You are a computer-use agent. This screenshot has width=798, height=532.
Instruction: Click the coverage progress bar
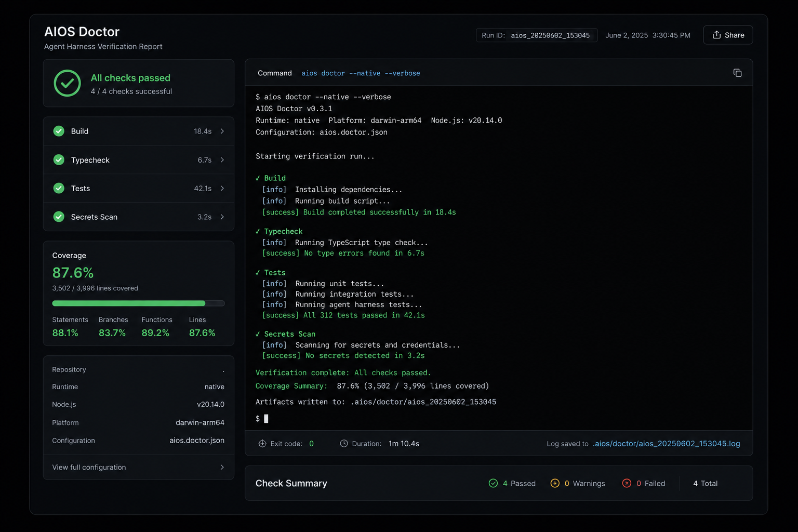138,303
